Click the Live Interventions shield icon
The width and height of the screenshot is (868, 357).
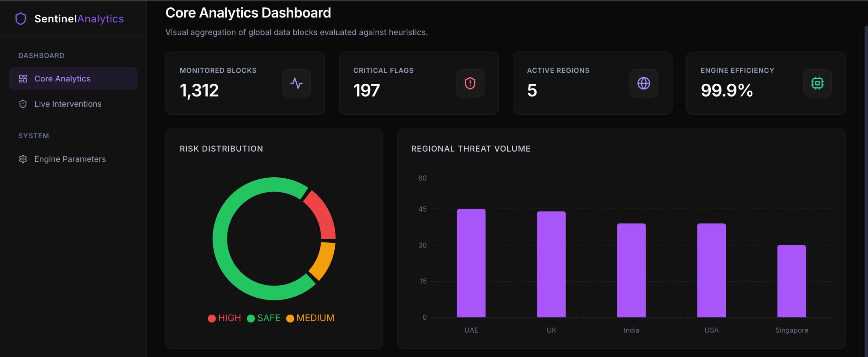pos(23,104)
